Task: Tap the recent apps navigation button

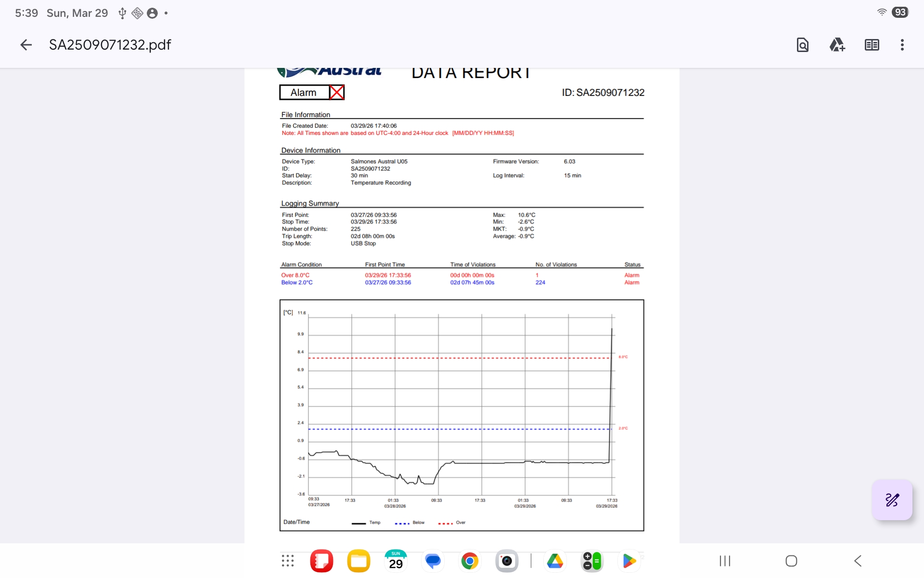Action: click(725, 561)
